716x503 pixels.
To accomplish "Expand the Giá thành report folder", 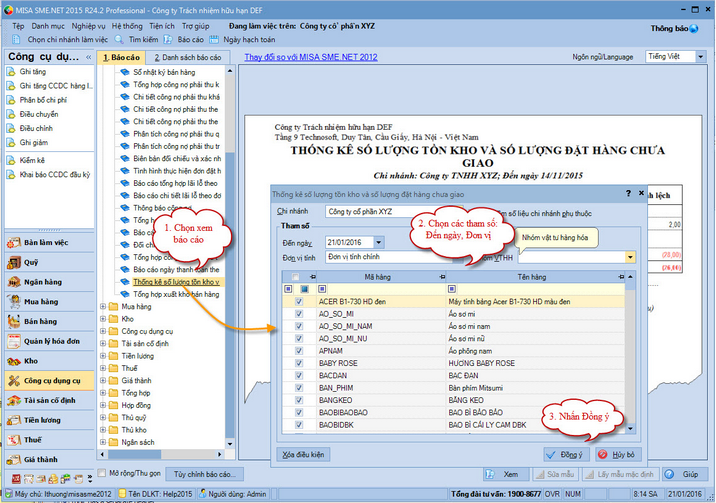I will point(103,381).
